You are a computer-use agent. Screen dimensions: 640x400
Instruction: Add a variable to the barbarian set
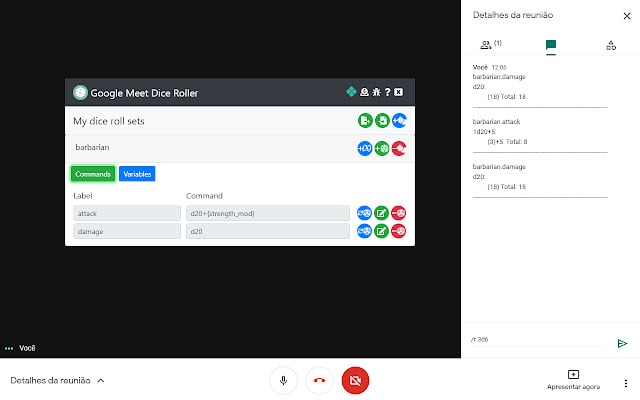[x=364, y=149]
